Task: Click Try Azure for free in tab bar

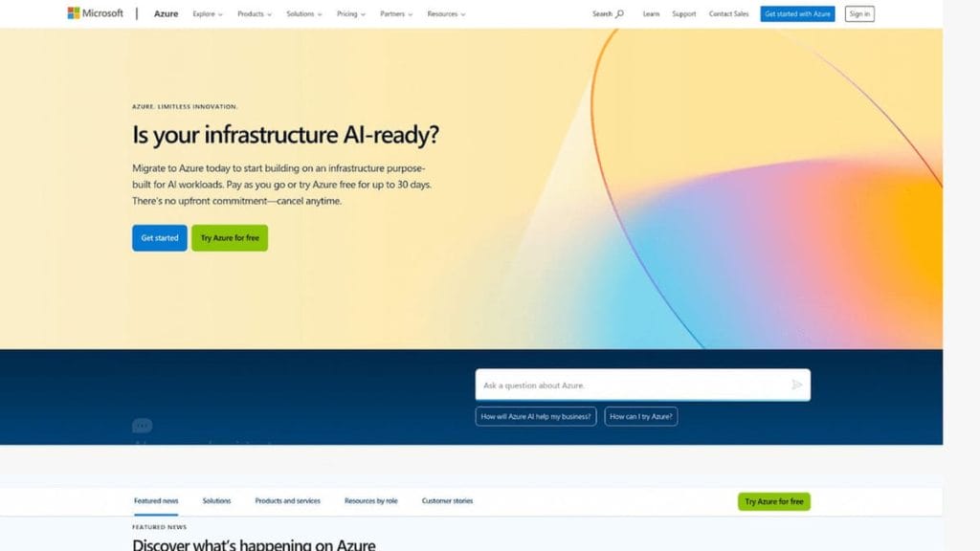Action: pos(773,501)
